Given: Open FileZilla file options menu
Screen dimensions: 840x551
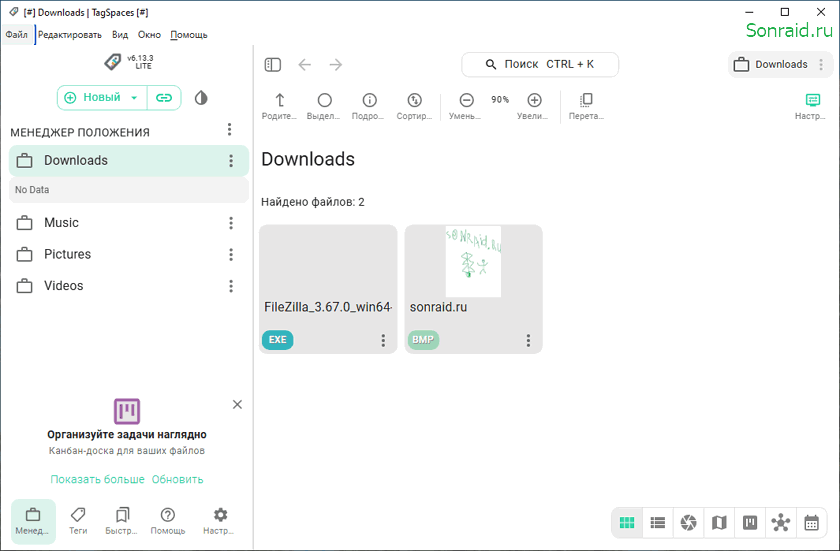Looking at the screenshot, I should click(x=383, y=340).
